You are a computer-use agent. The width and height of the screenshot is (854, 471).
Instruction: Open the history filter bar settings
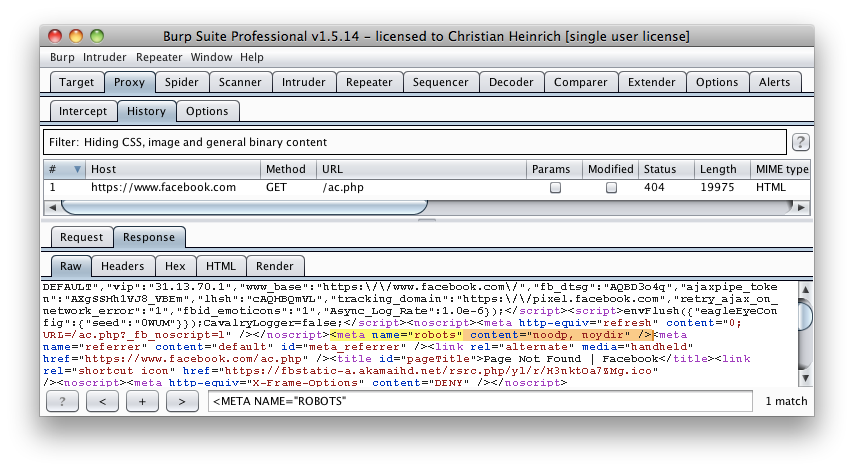tap(415, 142)
